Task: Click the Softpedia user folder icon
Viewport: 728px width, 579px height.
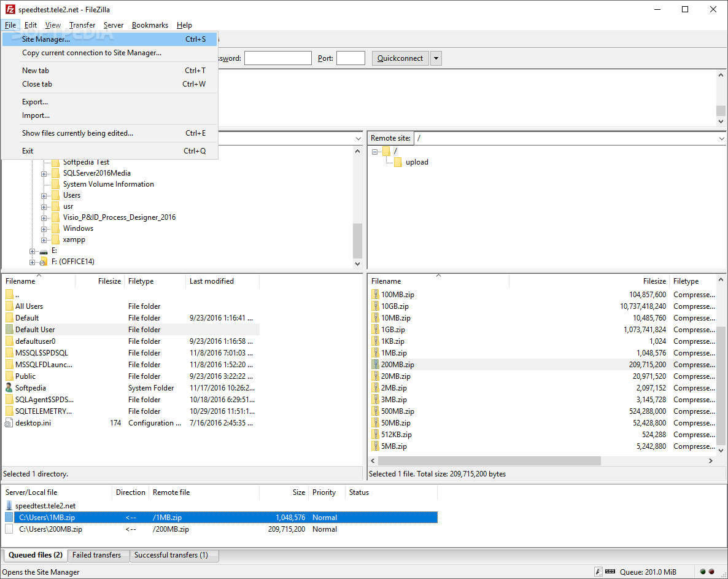Action: tap(9, 387)
